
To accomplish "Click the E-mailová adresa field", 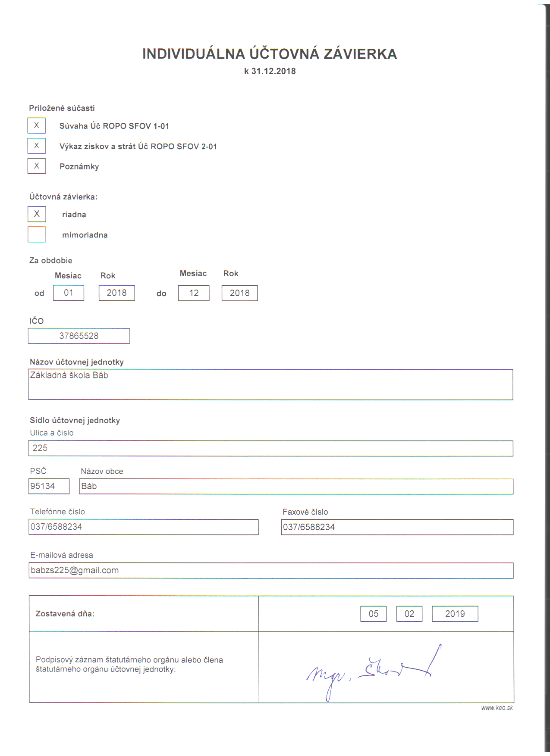I will [271, 571].
